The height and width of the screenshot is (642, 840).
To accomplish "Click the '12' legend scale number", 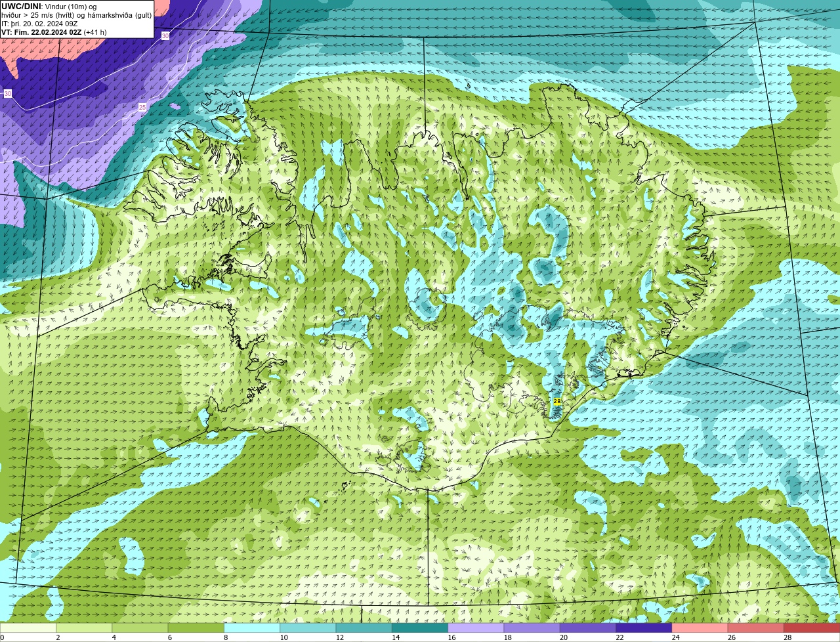I will 340,637.
